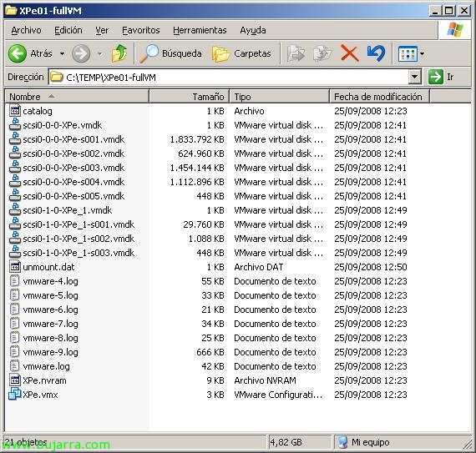Open the Views dropdown arrow
This screenshot has height=453, width=476.
click(422, 53)
